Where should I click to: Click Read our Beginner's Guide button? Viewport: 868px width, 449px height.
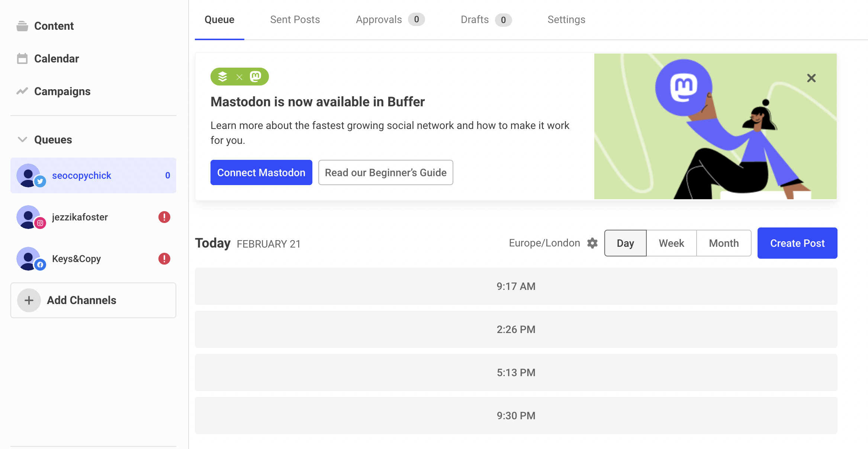386,172
